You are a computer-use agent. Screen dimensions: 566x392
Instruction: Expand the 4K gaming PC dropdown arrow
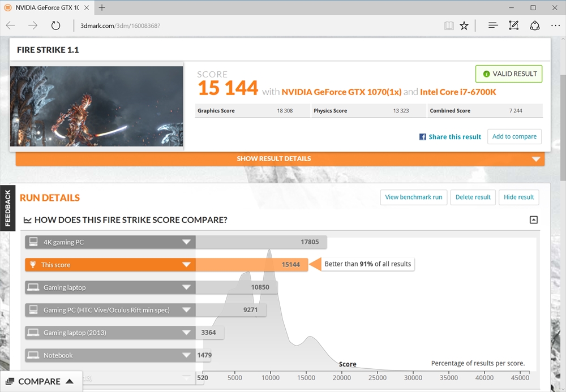pyautogui.click(x=186, y=242)
